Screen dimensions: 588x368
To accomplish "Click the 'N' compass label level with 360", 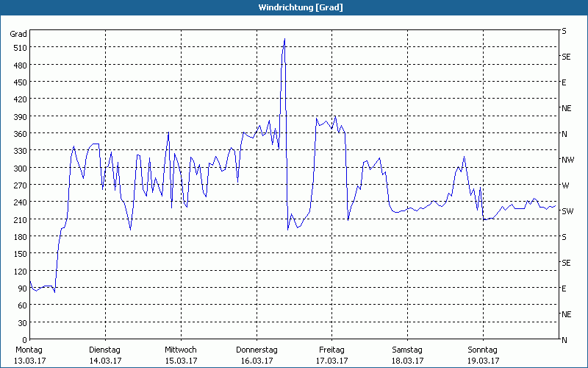I will pos(564,134).
